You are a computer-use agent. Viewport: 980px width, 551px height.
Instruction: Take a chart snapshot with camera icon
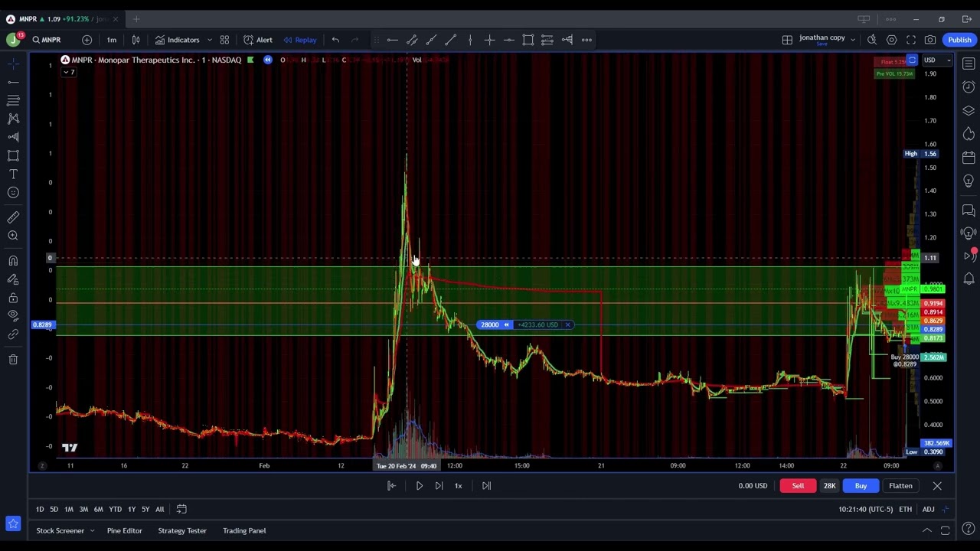click(930, 40)
